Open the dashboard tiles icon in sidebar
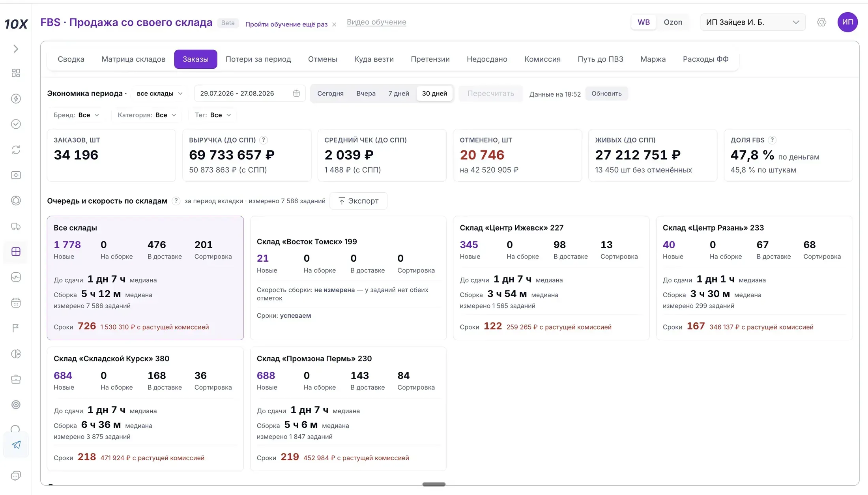Viewport: 868px width, 495px height. click(16, 73)
